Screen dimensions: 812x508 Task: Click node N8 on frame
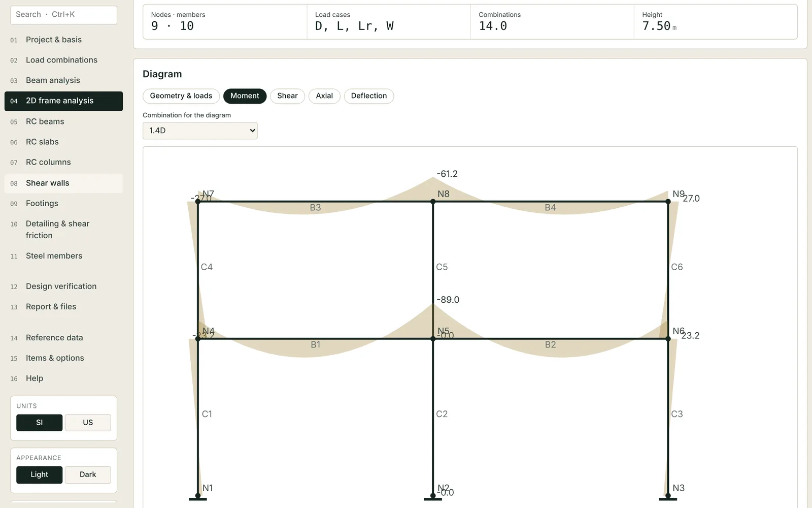point(433,202)
